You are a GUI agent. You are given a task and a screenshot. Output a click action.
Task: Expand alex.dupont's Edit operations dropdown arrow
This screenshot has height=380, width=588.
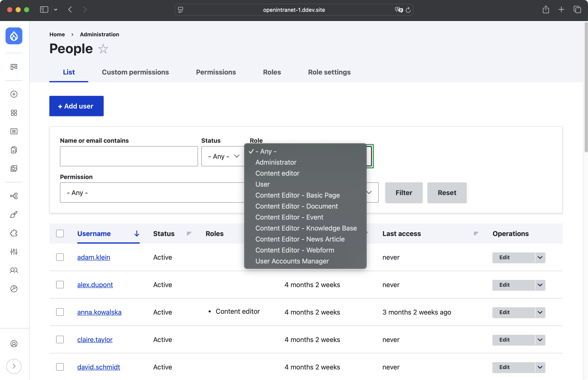(540, 285)
